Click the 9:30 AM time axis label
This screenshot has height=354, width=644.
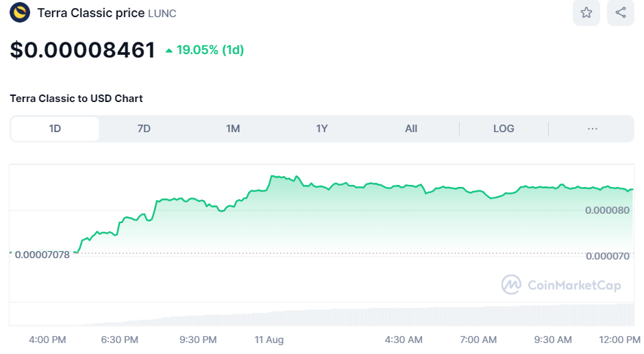click(553, 340)
